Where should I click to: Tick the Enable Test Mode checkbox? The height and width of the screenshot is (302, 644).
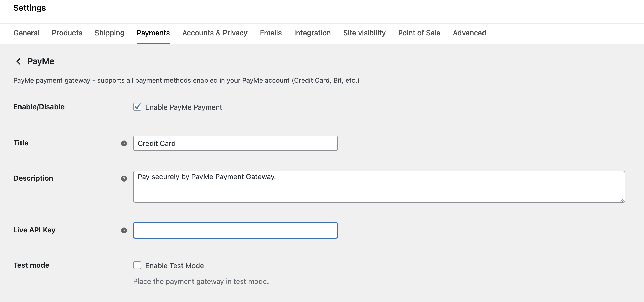click(x=137, y=265)
